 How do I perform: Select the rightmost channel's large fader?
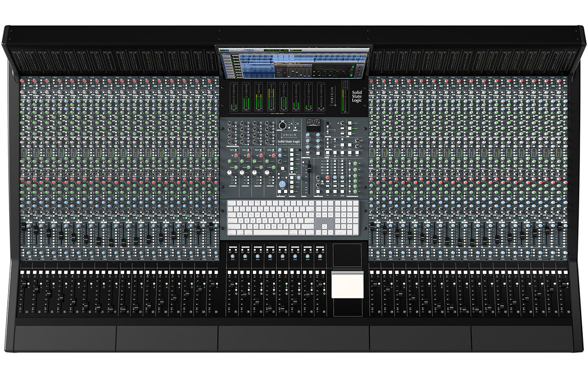[564, 284]
